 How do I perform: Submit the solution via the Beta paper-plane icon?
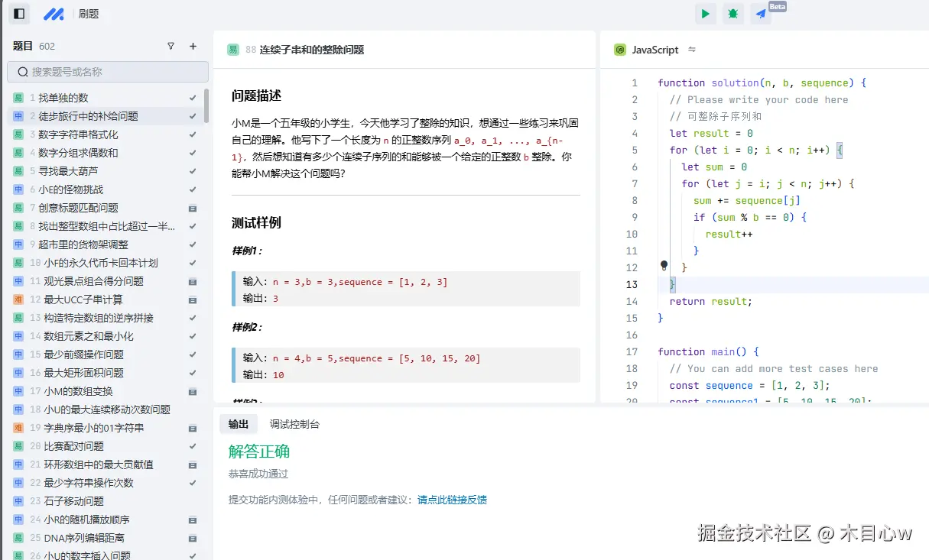click(760, 13)
